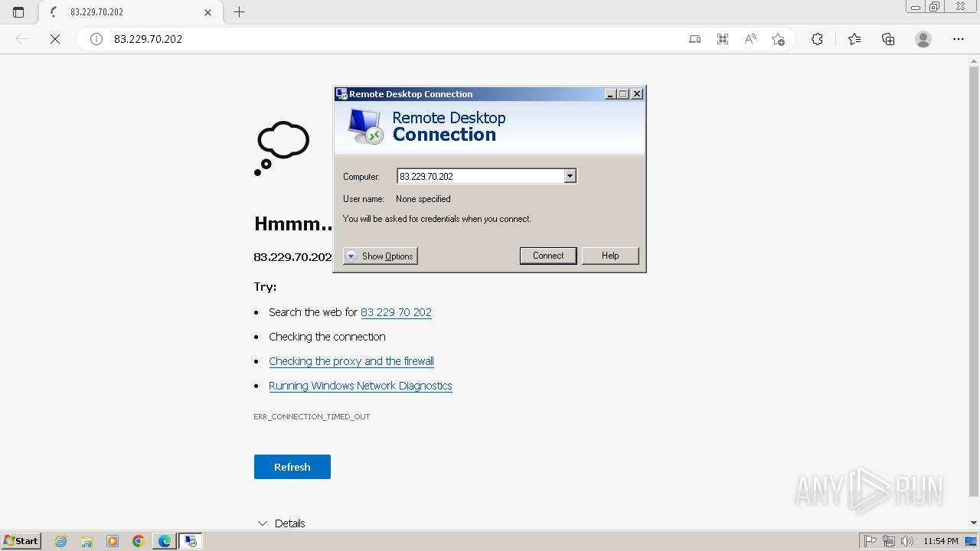
Task: Open a new browser tab
Action: click(x=239, y=12)
